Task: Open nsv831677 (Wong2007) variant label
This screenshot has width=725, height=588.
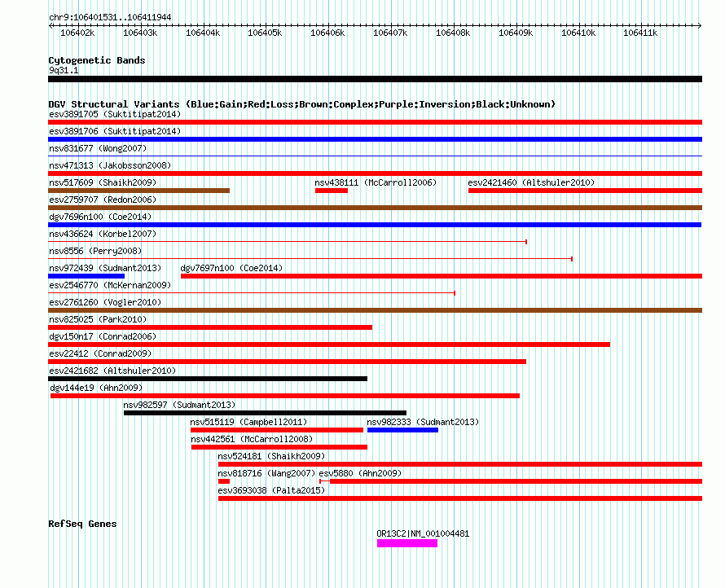Action: pyautogui.click(x=98, y=148)
